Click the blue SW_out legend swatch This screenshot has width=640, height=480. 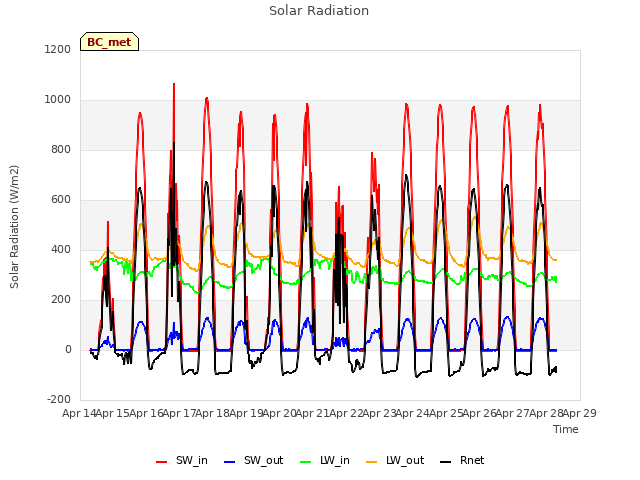230,462
